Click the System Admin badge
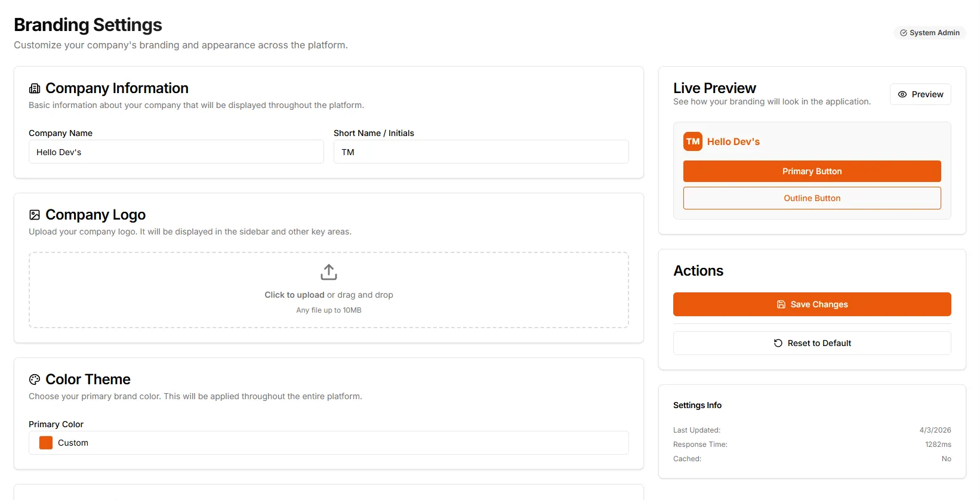980x500 pixels. (x=930, y=33)
